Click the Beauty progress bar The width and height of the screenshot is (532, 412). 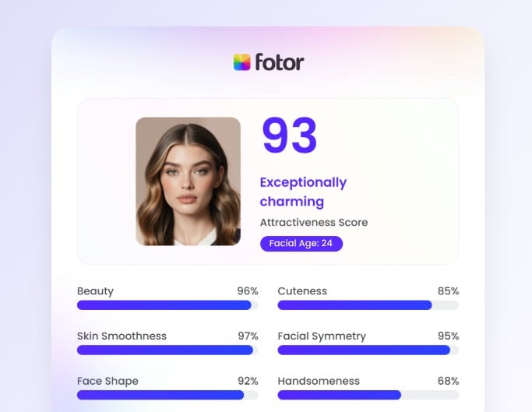click(x=167, y=305)
